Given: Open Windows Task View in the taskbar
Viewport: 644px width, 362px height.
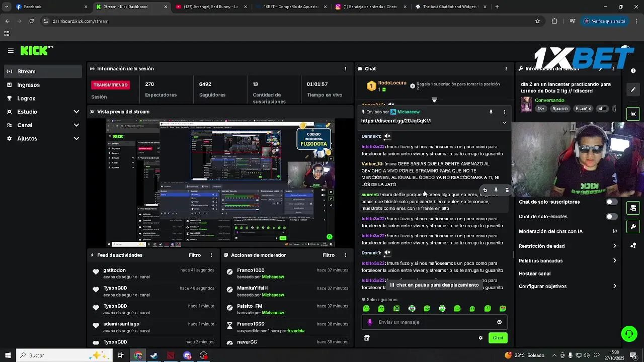Looking at the screenshot, I should click(121, 355).
